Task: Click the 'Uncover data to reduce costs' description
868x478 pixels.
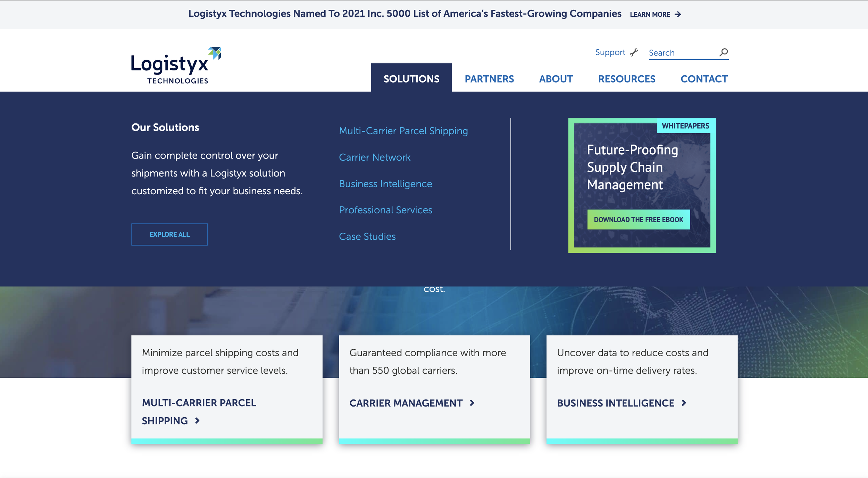Action: [x=633, y=361]
